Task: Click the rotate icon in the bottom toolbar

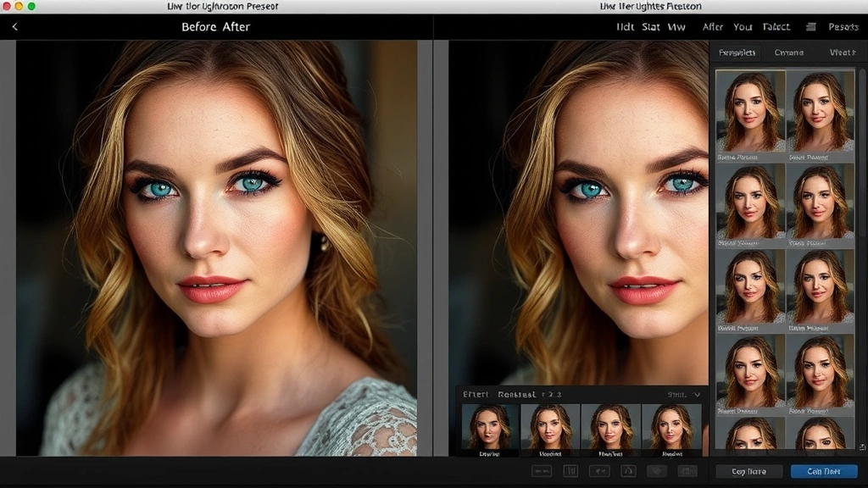Action: click(627, 470)
